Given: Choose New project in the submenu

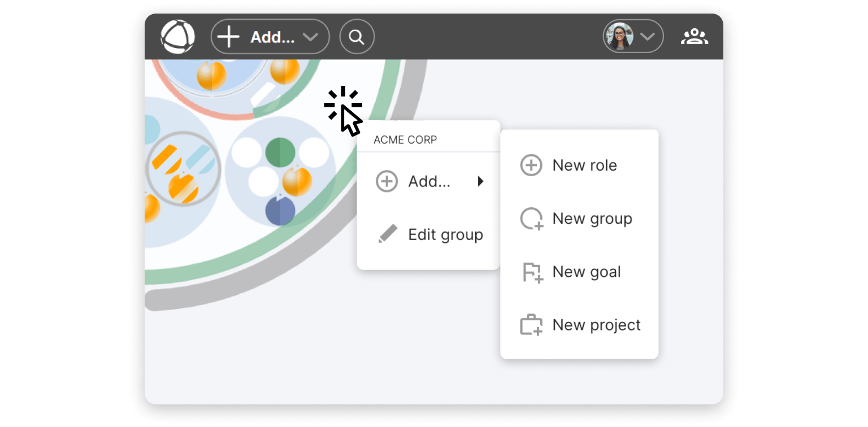Looking at the screenshot, I should (x=596, y=325).
